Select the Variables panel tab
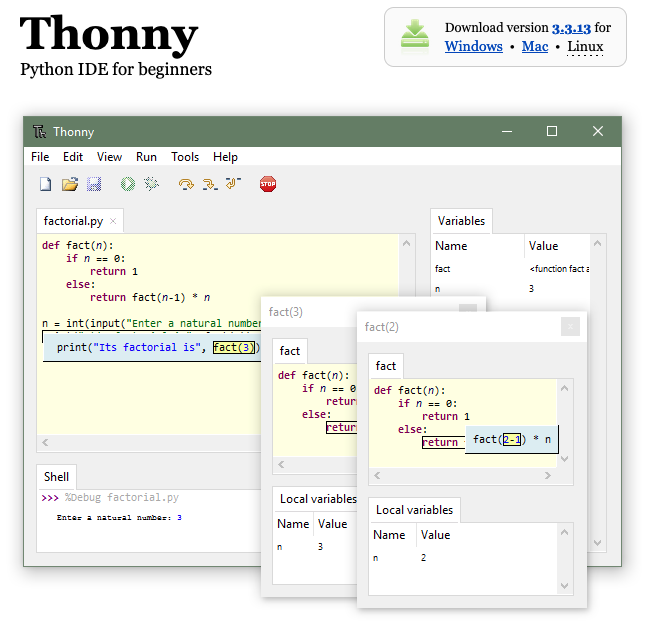The height and width of the screenshot is (621, 656). click(461, 221)
